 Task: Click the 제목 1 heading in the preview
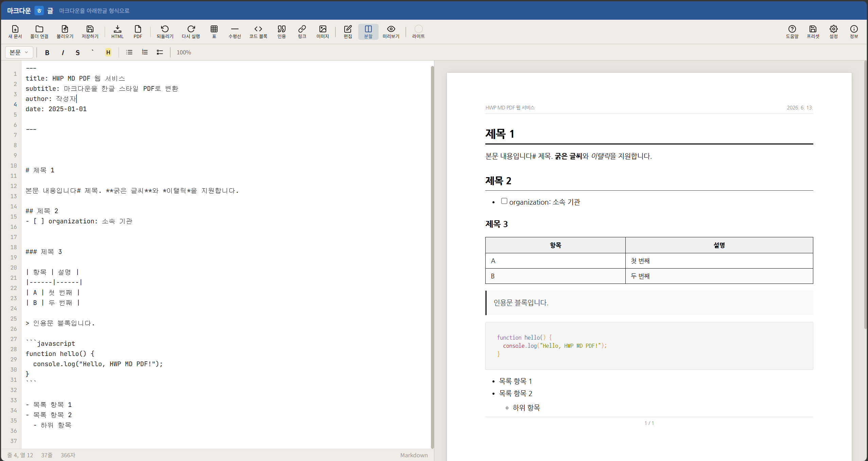tap(500, 134)
